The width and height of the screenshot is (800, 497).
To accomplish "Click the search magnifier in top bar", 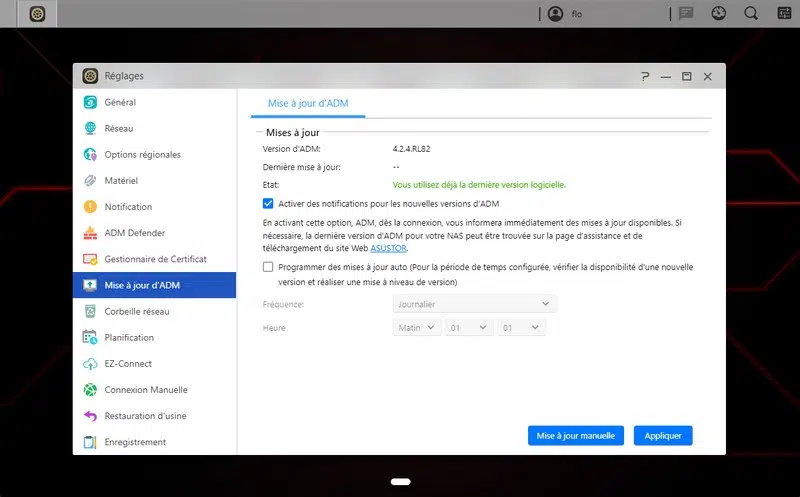I will [x=750, y=14].
